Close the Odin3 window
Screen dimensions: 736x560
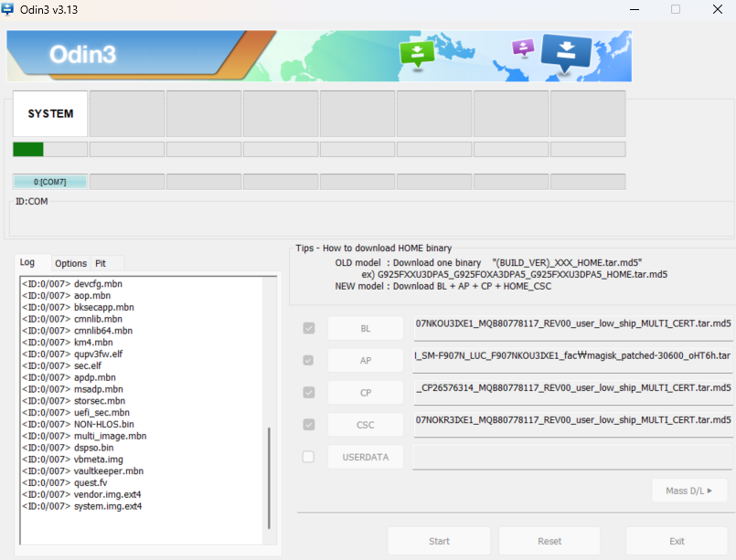717,9
